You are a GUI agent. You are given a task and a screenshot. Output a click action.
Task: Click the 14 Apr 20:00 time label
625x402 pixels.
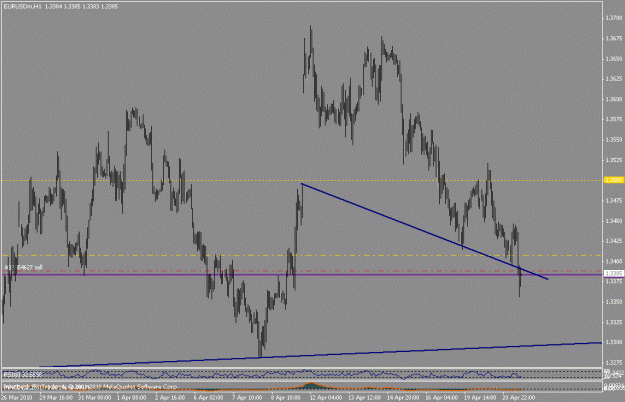point(403,398)
